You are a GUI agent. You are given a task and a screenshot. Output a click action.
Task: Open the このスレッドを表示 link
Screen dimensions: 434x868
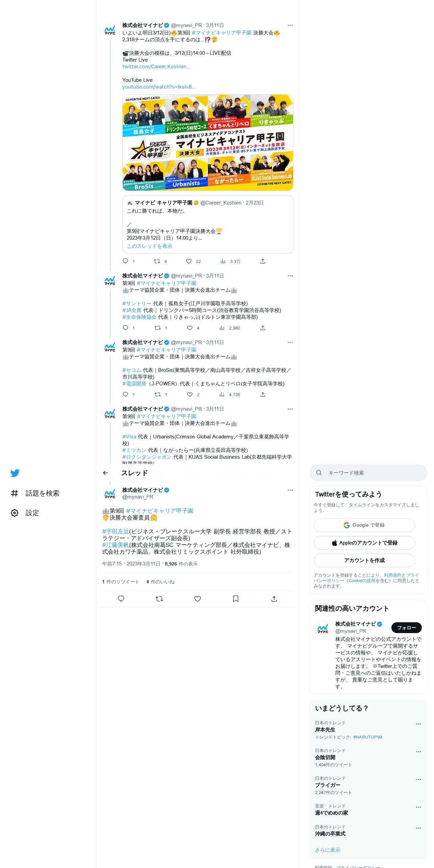pos(149,246)
